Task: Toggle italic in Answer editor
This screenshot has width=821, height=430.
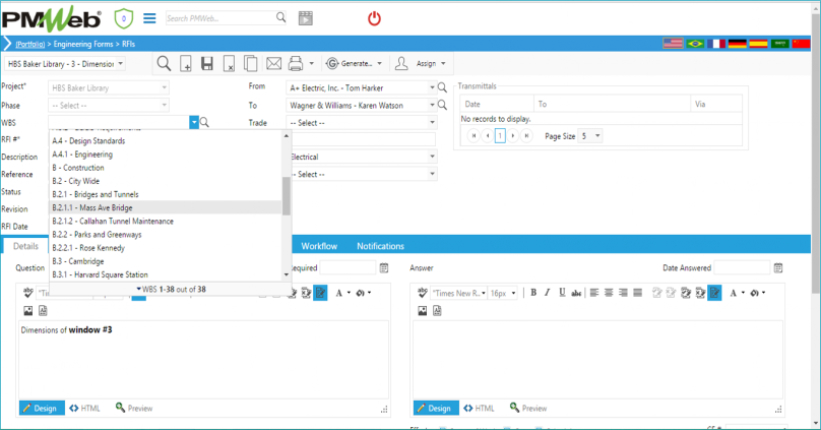Action: point(548,293)
